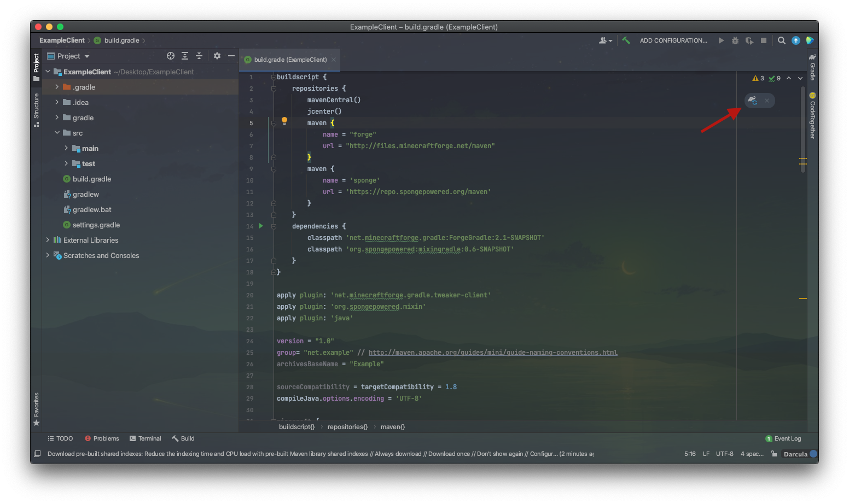Fold the dependencies block on line 14

point(274,226)
